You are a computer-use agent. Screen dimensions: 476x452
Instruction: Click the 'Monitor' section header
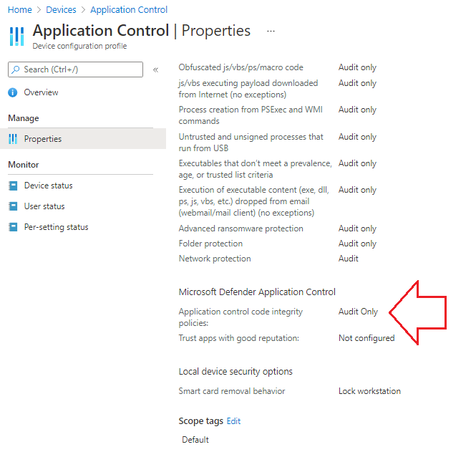tap(24, 165)
